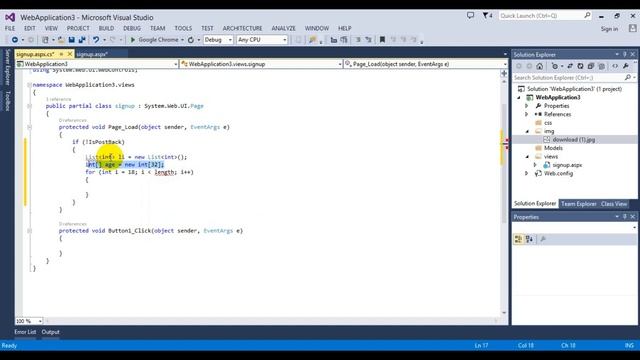Click the Refresh browser icon
640x360 pixels.
191,40
